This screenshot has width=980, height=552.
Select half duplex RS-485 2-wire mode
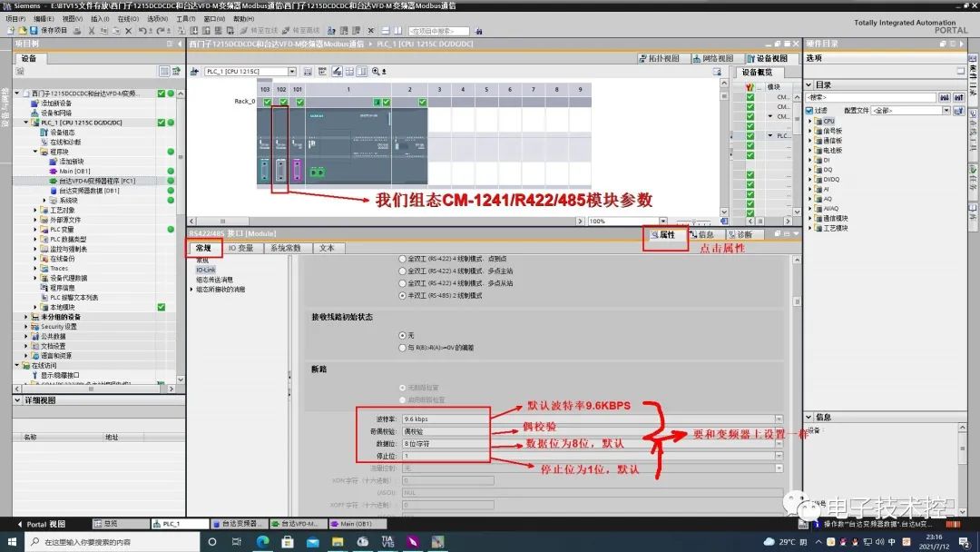click(x=403, y=296)
